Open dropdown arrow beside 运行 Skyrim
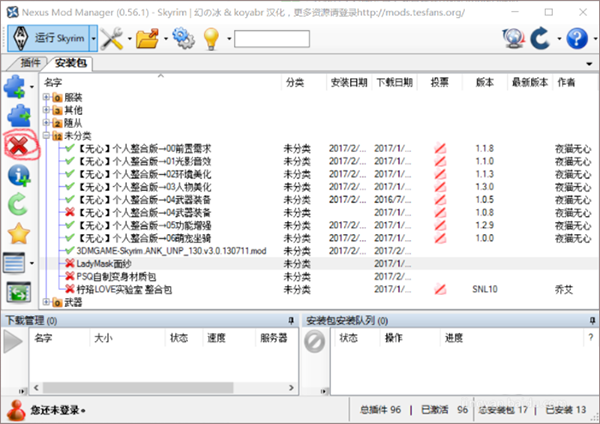 coord(93,38)
